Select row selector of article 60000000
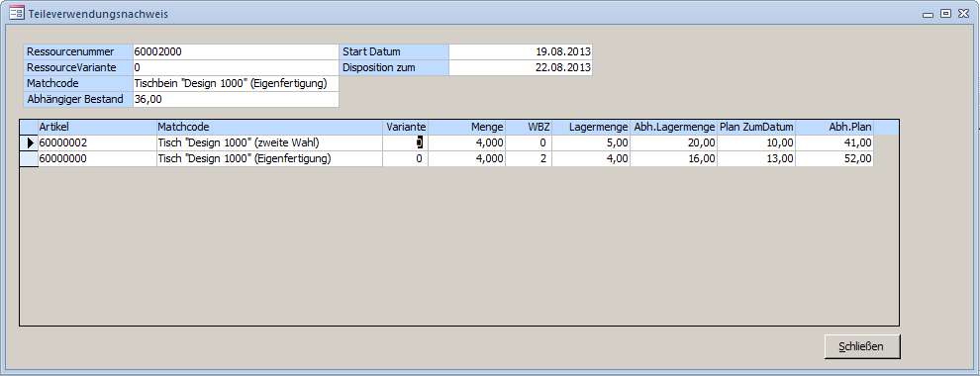The width and height of the screenshot is (980, 376). coord(30,158)
